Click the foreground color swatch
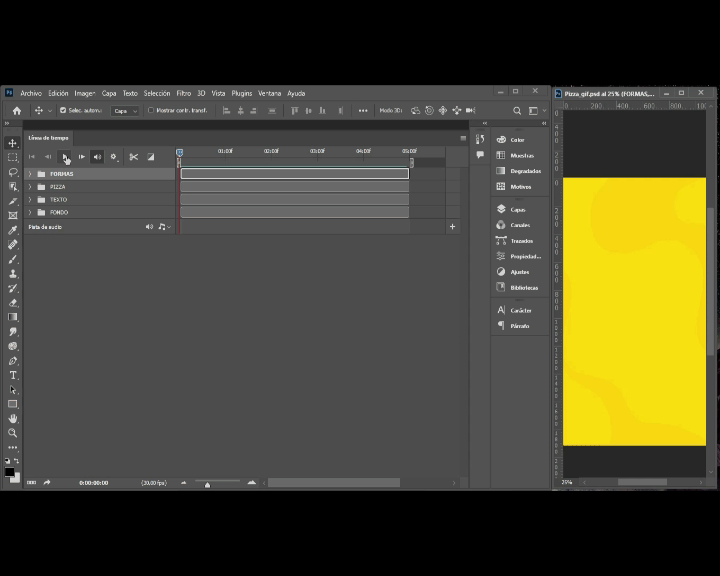Viewport: 720px width, 576px height. pyautogui.click(x=9, y=472)
